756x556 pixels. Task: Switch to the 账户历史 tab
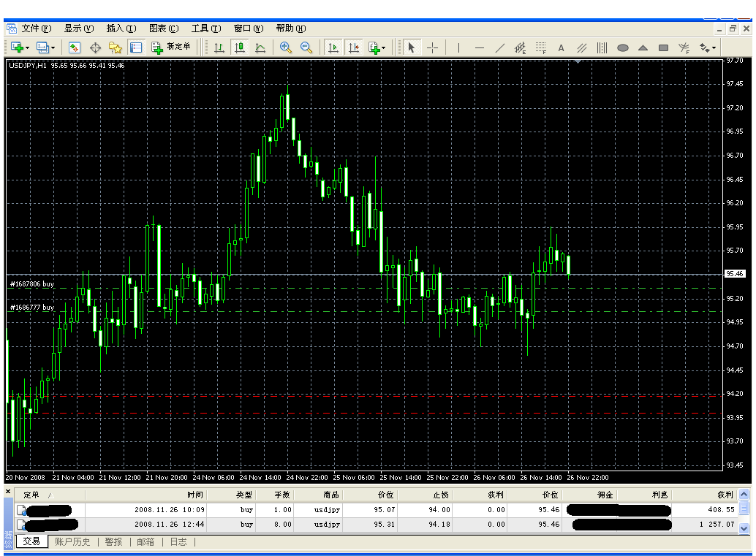[x=72, y=541]
